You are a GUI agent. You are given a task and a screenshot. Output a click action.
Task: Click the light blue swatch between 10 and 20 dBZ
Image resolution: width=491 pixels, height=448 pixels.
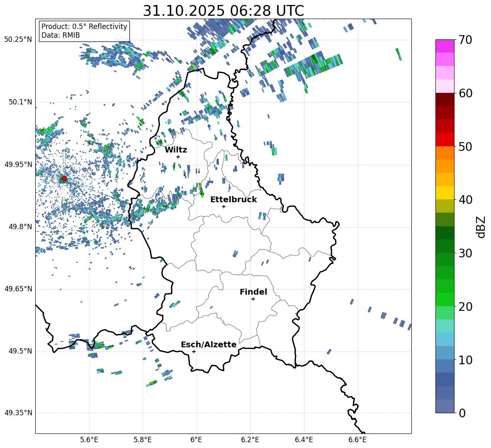pyautogui.click(x=445, y=339)
